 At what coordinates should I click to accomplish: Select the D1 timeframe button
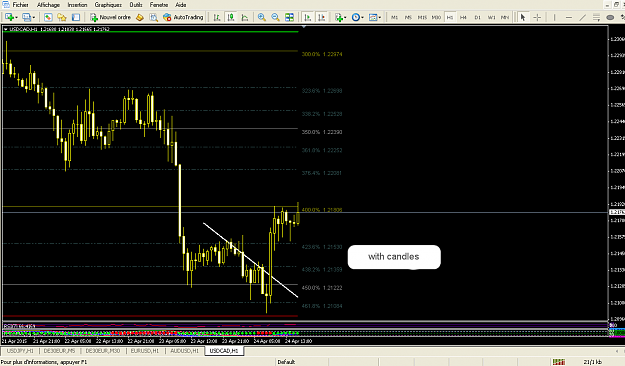coord(478,17)
